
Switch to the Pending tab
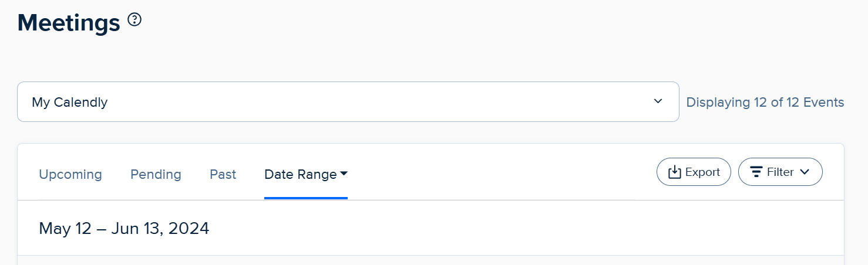[156, 174]
